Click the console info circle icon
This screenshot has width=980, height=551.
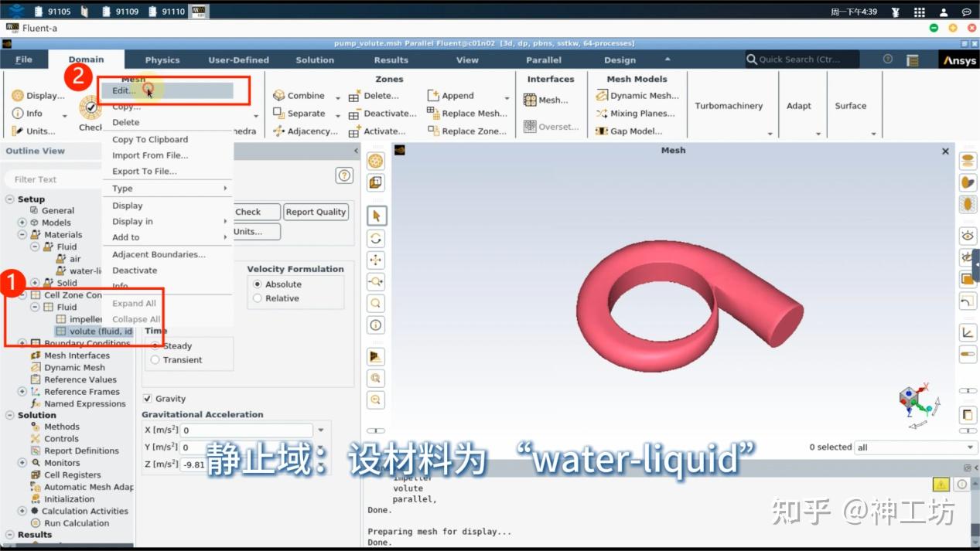click(x=961, y=485)
